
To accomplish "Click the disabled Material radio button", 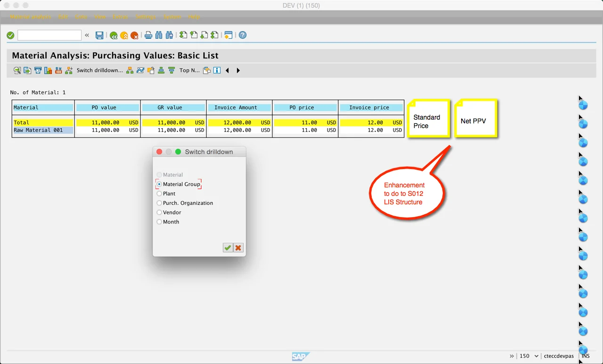I will pyautogui.click(x=159, y=175).
